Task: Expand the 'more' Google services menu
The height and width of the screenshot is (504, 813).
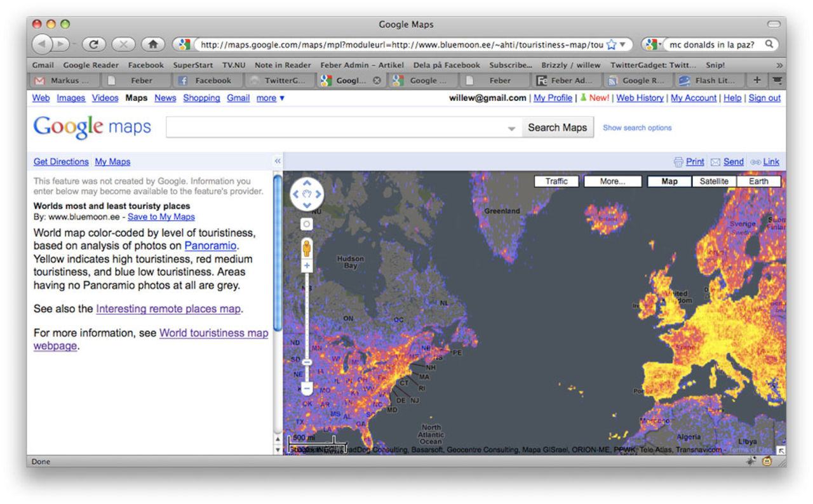Action: [271, 98]
